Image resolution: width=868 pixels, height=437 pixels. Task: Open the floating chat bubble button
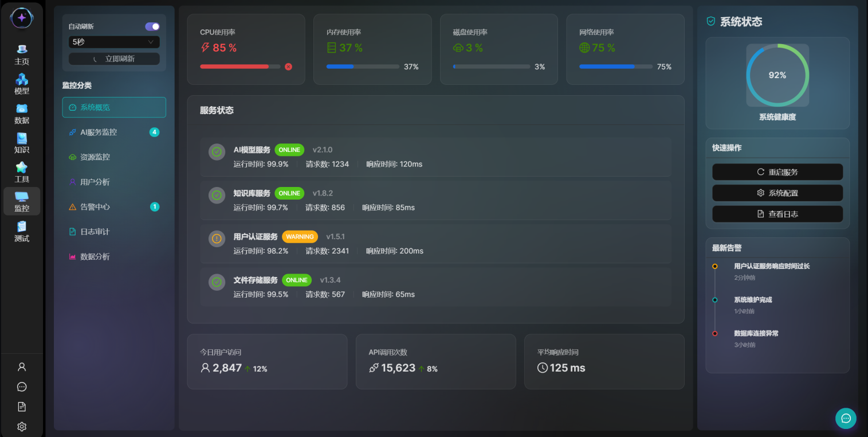[846, 419]
